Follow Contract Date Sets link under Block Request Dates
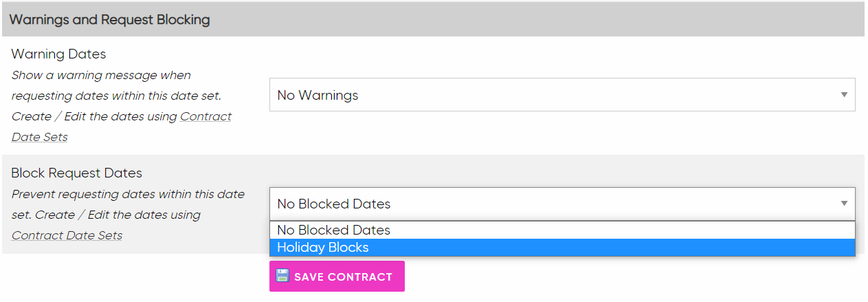The image size is (868, 302). pos(67,235)
